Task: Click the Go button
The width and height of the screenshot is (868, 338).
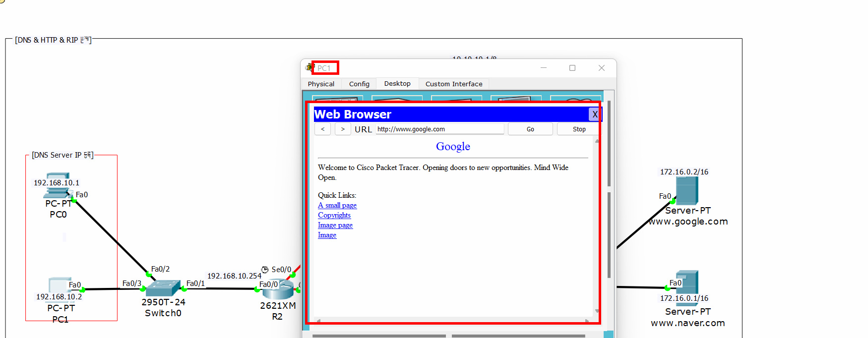Action: [x=530, y=129]
